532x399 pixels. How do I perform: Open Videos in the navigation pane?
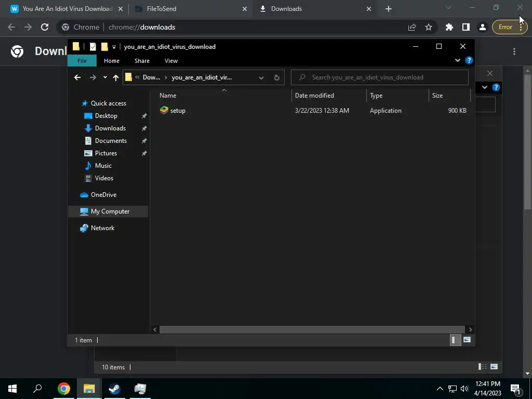pyautogui.click(x=104, y=178)
